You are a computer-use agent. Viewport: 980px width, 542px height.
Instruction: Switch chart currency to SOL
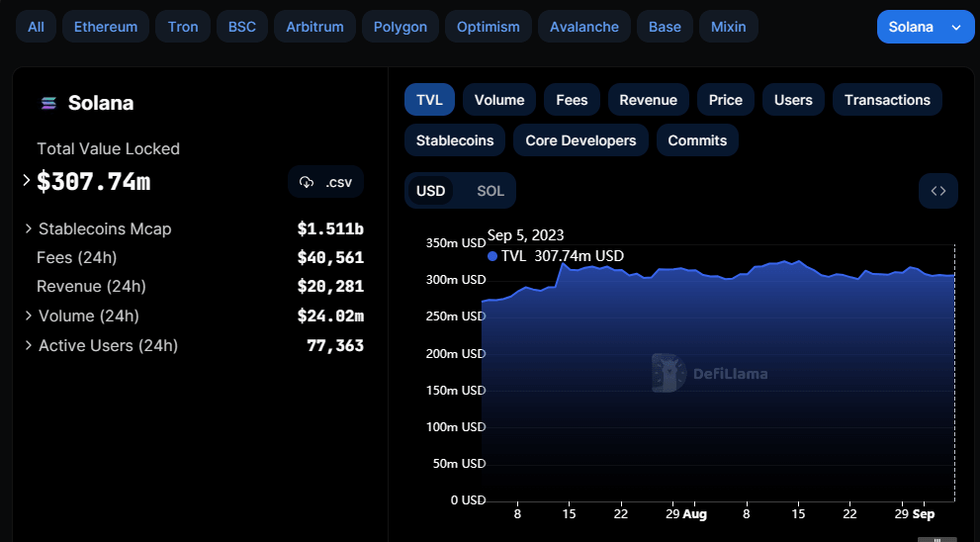[x=490, y=191]
